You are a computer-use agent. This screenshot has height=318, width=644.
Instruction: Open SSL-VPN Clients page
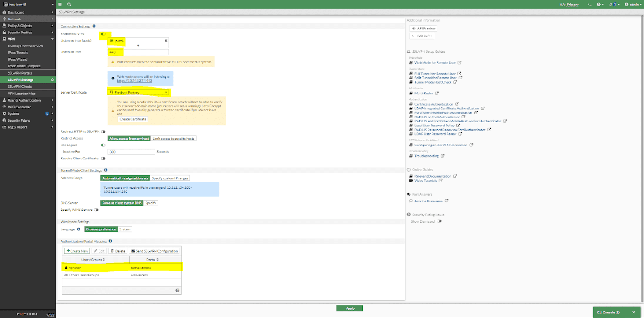(20, 87)
